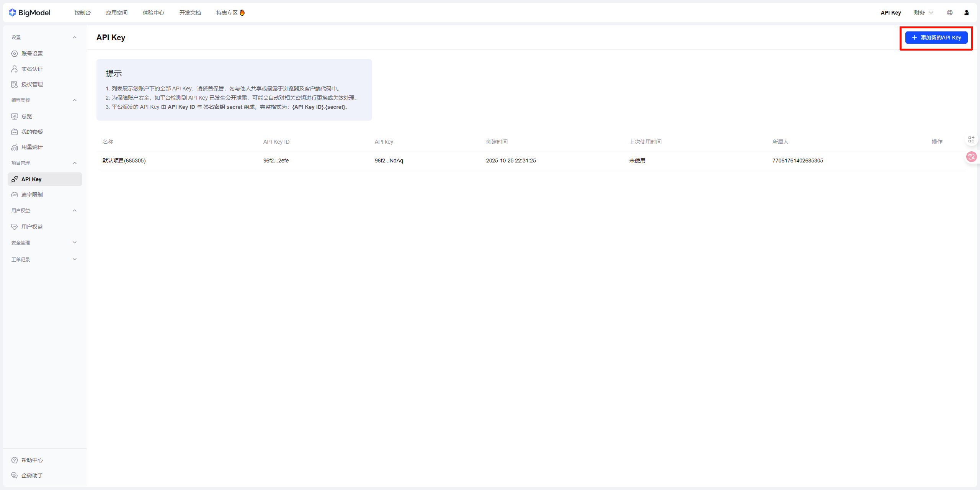The height and width of the screenshot is (490, 980).
Task: Collapse the 项目管理 section
Action: point(75,163)
